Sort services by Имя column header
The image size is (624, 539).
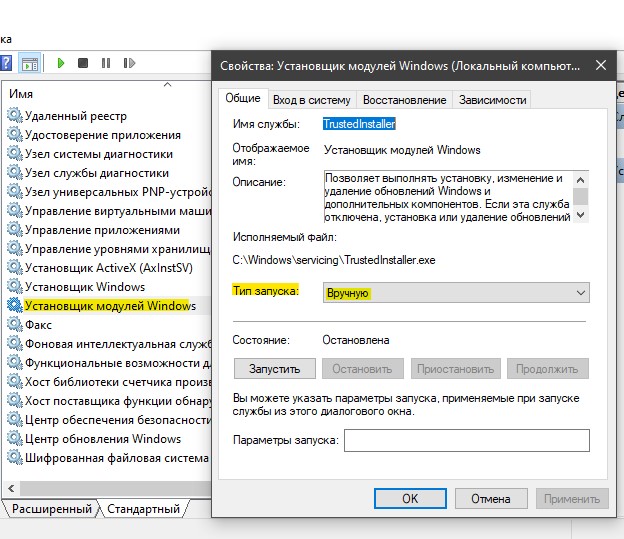coord(21,94)
